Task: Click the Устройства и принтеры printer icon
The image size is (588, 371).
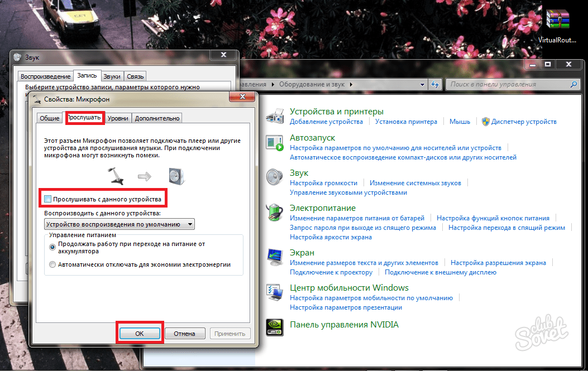Action: [x=275, y=116]
